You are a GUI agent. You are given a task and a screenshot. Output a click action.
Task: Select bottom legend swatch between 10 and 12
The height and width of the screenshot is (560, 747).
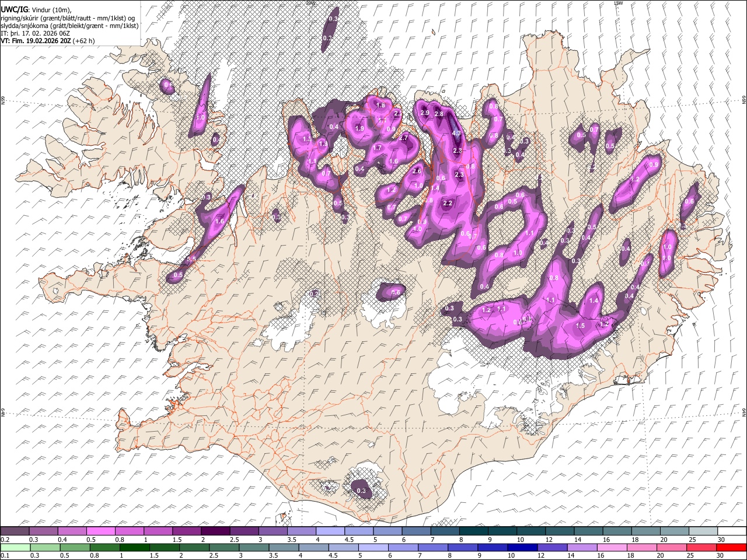pos(522,547)
